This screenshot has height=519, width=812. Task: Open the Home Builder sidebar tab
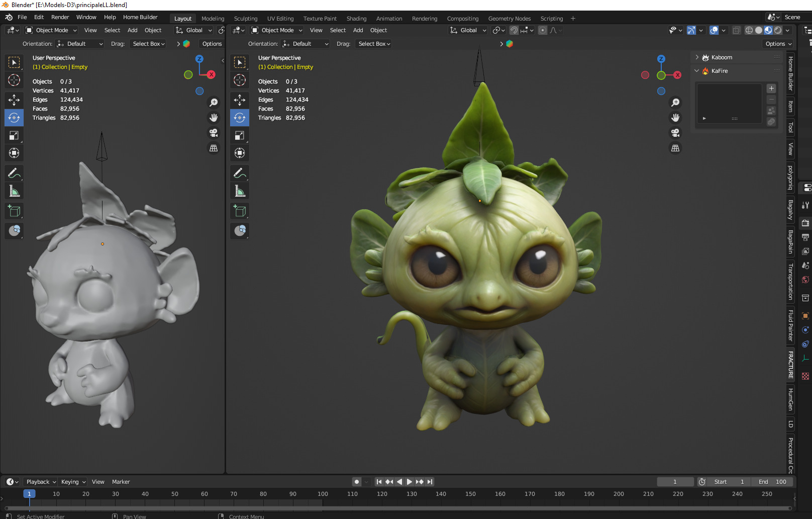[x=790, y=73]
